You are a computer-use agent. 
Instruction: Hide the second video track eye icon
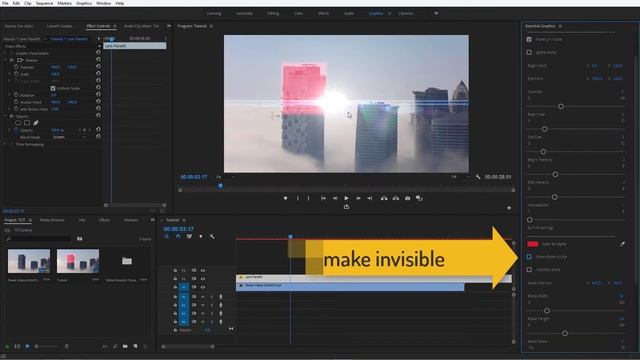(x=202, y=279)
